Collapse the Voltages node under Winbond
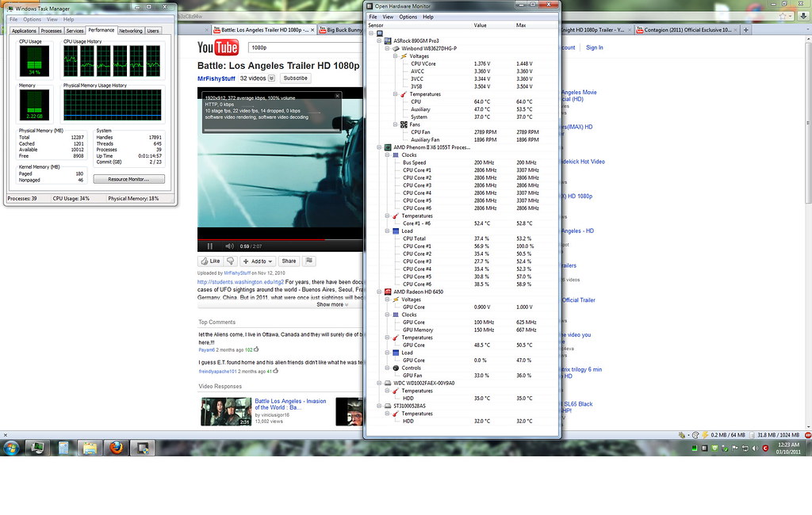812x515 pixels. tap(395, 56)
